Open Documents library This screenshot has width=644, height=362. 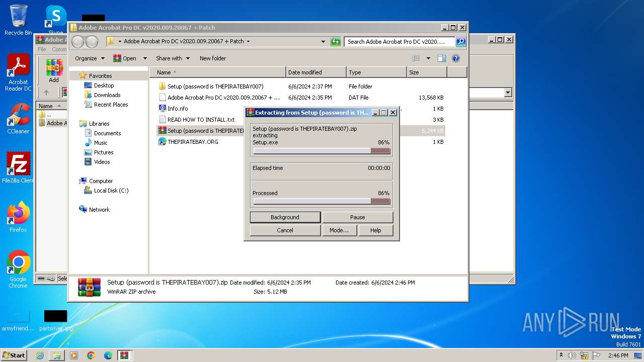tap(107, 133)
